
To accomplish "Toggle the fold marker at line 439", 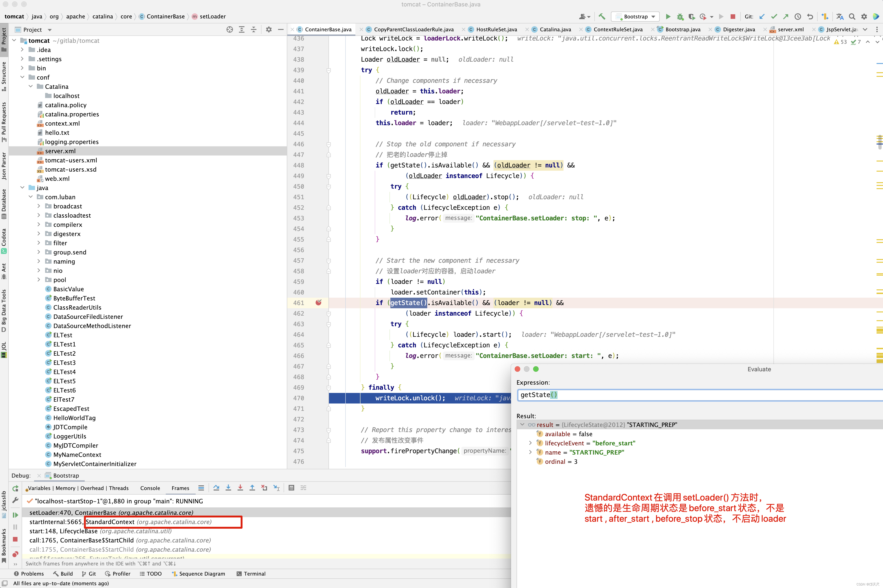I will pos(328,70).
